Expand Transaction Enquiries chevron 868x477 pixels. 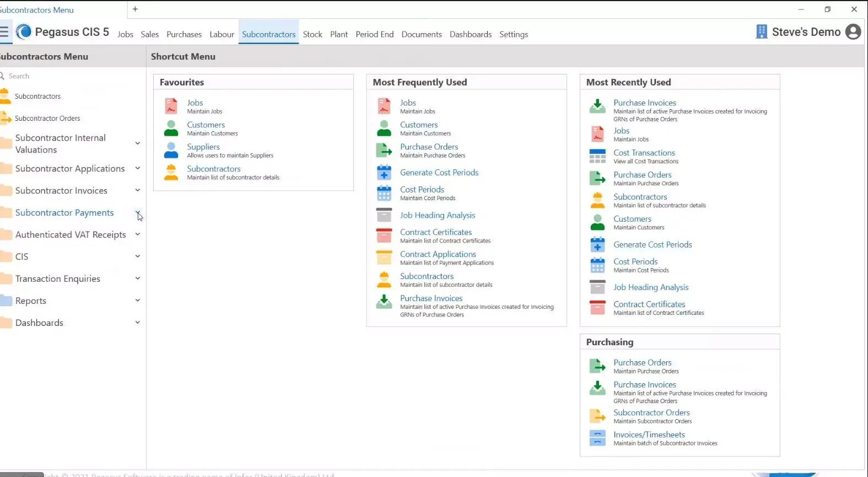[x=138, y=278]
